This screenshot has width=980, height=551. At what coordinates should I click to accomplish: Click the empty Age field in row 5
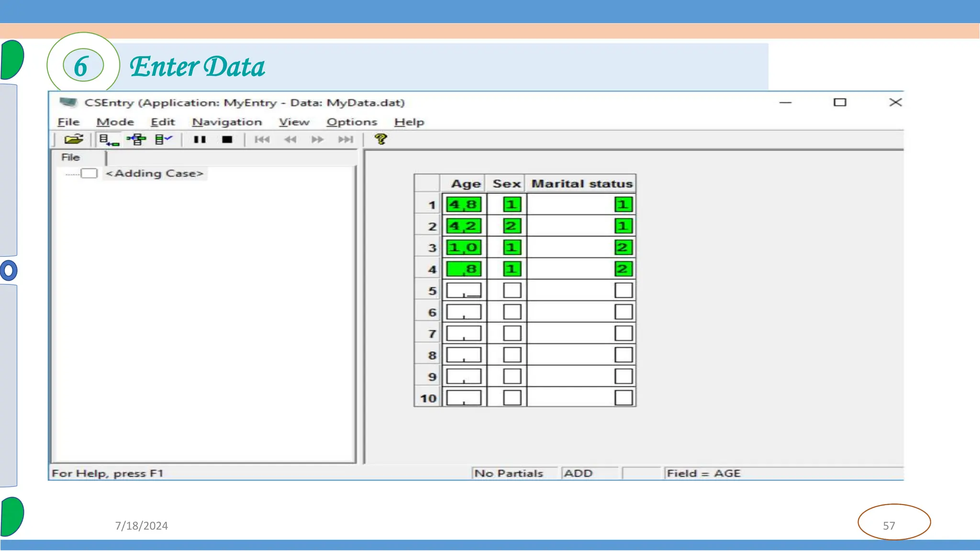pyautogui.click(x=464, y=290)
